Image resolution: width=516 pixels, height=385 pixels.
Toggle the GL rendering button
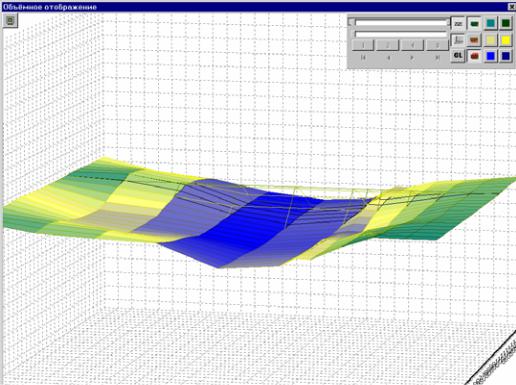(458, 56)
